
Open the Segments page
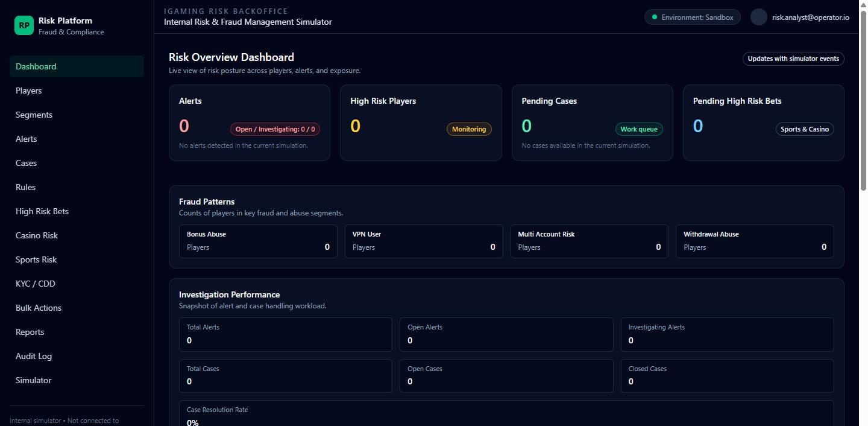[77, 115]
